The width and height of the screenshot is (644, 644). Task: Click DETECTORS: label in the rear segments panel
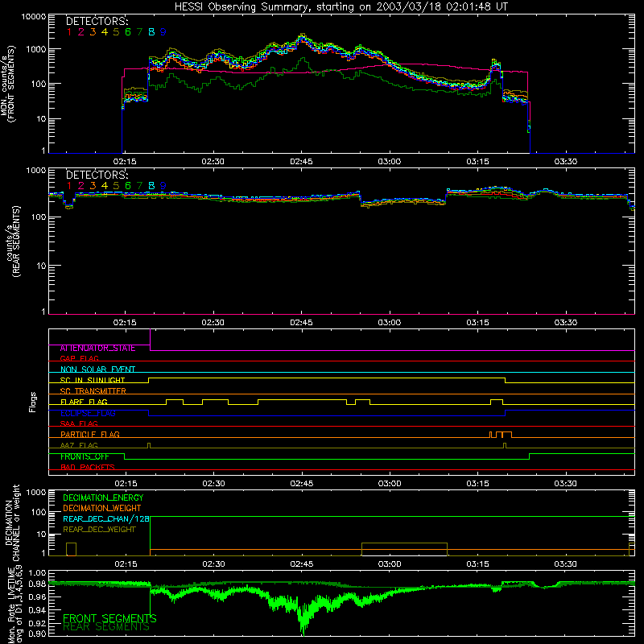pos(97,175)
